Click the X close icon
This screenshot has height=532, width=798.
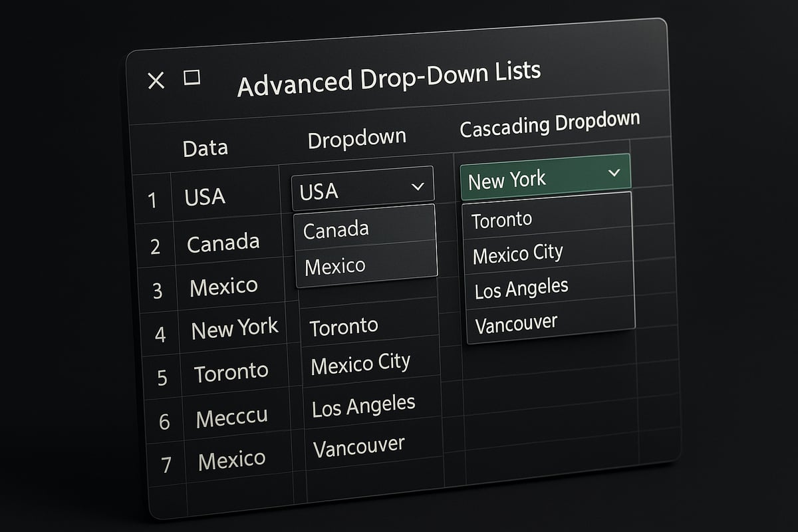click(157, 80)
